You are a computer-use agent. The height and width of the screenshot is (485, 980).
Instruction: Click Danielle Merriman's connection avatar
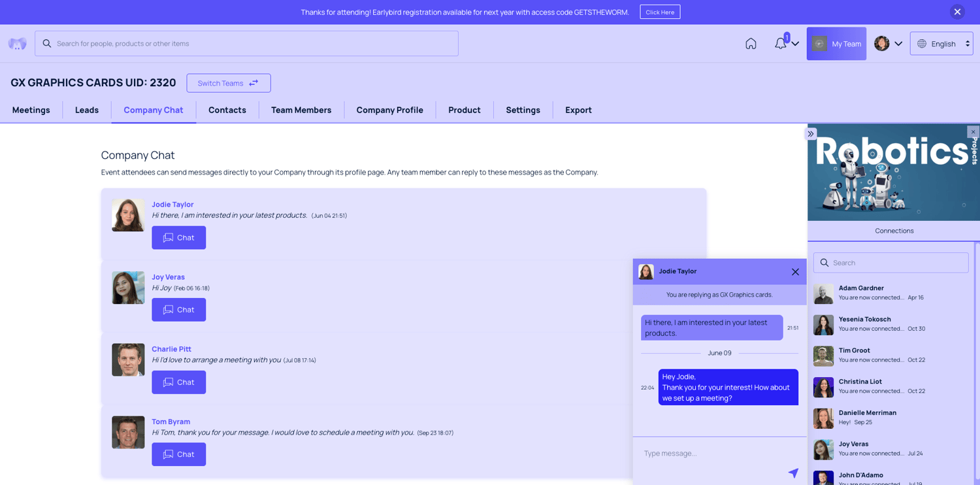coord(823,418)
